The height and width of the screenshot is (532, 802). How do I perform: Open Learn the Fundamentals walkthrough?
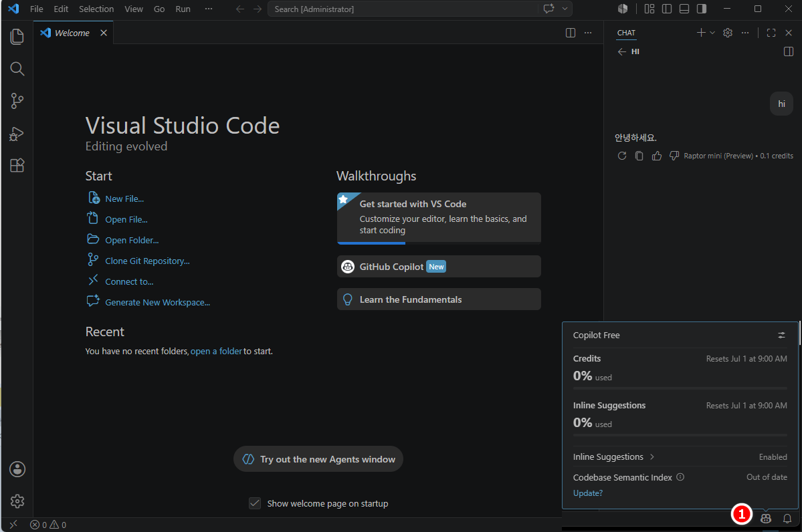click(x=439, y=299)
